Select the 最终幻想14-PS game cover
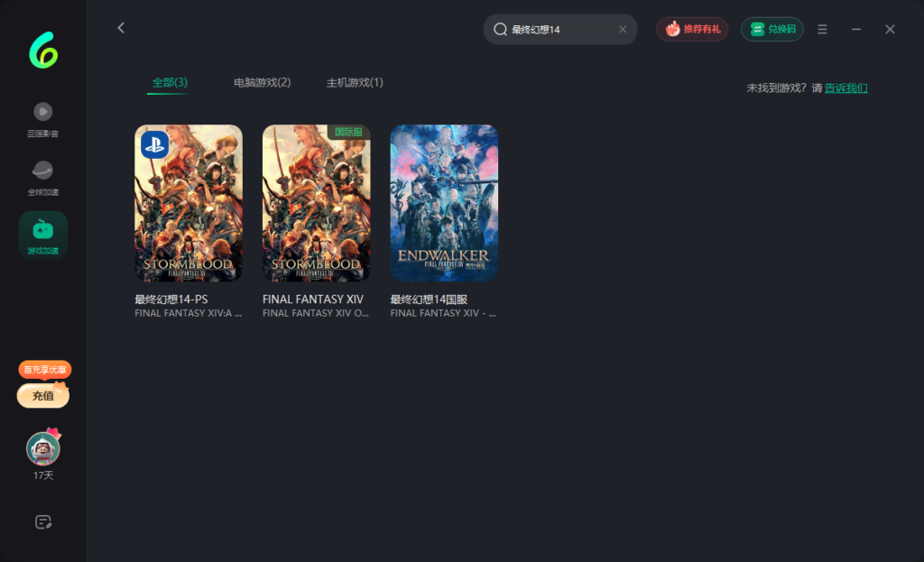The height and width of the screenshot is (562, 924). pos(189,203)
